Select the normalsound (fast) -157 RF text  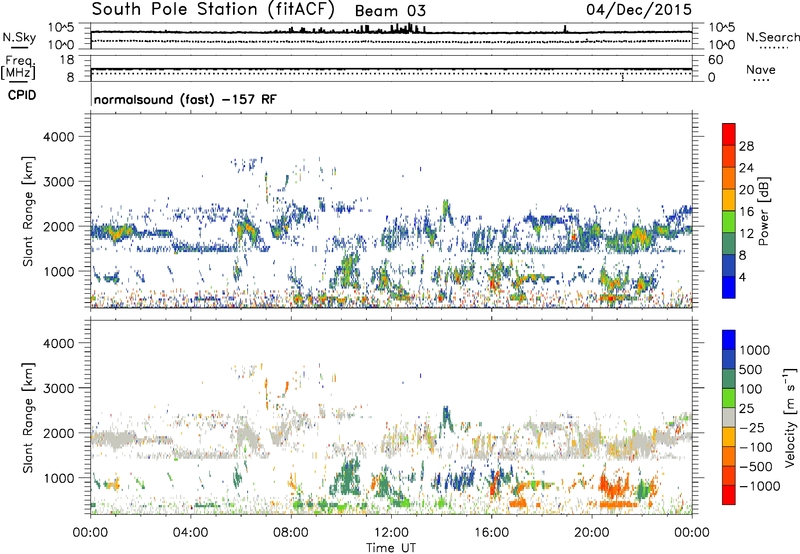click(x=185, y=99)
